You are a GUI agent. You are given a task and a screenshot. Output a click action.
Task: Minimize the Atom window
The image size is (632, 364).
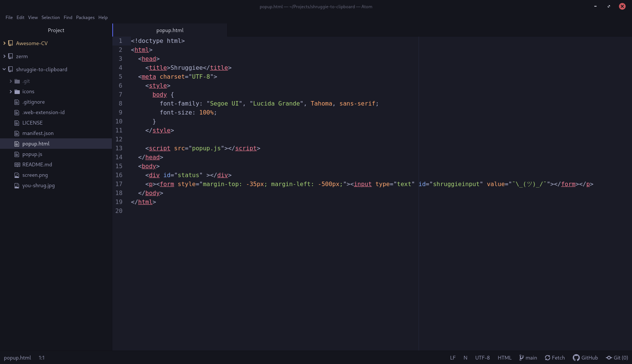tap(595, 6)
